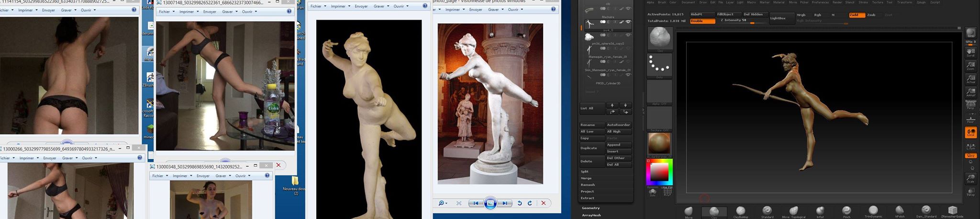
Task: Select the Move Topological brush
Action: (794, 212)
